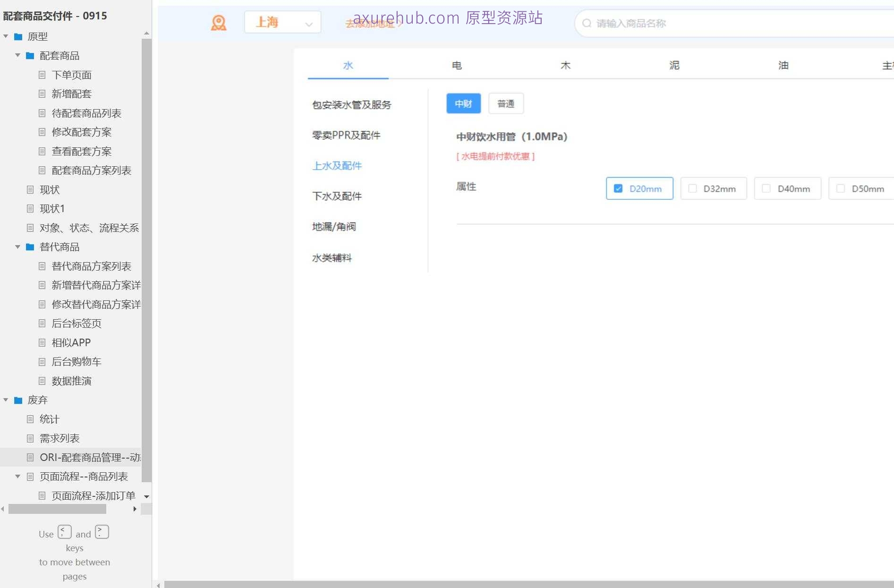The height and width of the screenshot is (588, 894).
Task: Click the page icon beside 数据推演
Action: [42, 381]
